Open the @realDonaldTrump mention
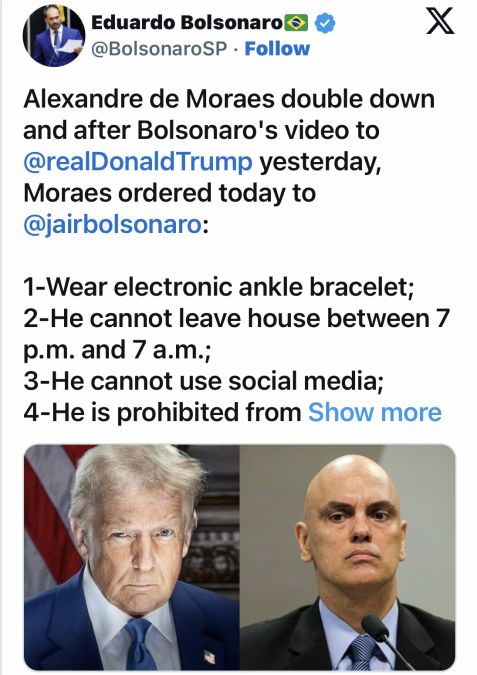Image resolution: width=477 pixels, height=675 pixels. (x=138, y=161)
